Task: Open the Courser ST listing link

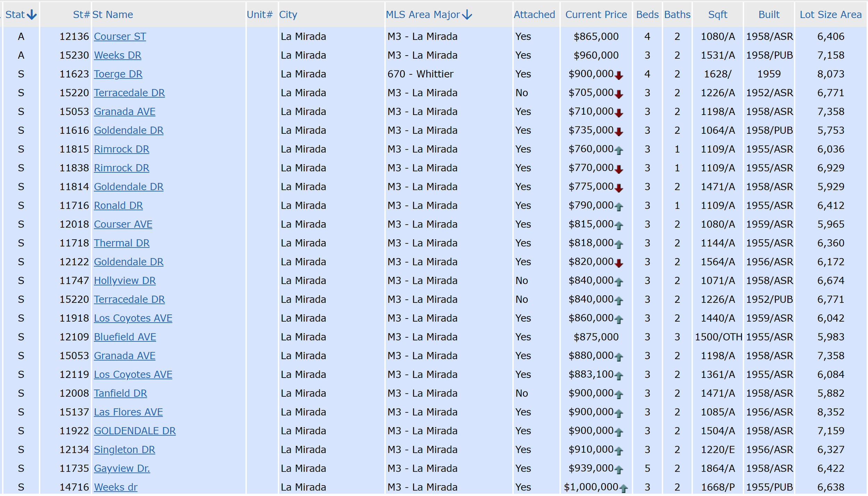Action: 120,36
